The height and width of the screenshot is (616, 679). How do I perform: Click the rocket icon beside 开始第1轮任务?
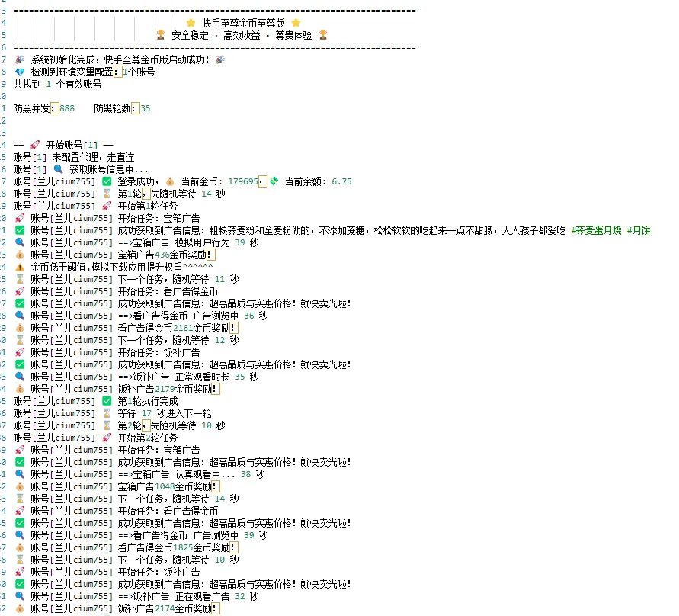coord(107,206)
